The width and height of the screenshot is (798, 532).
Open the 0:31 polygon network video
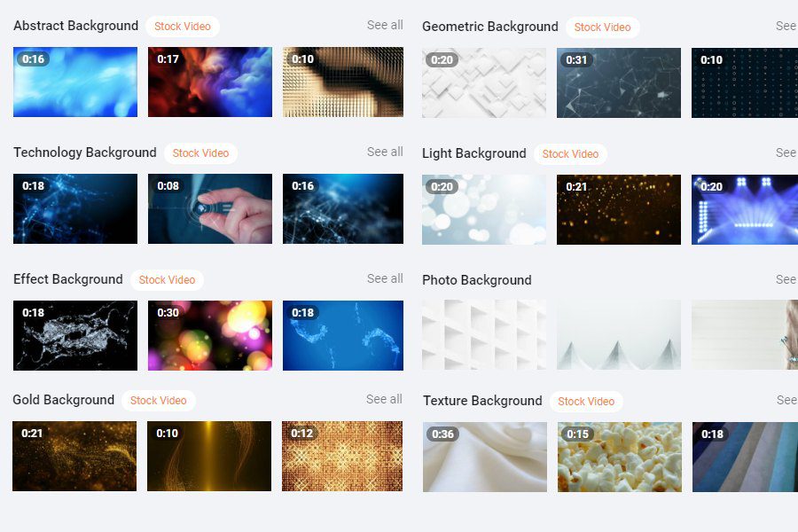click(x=619, y=83)
